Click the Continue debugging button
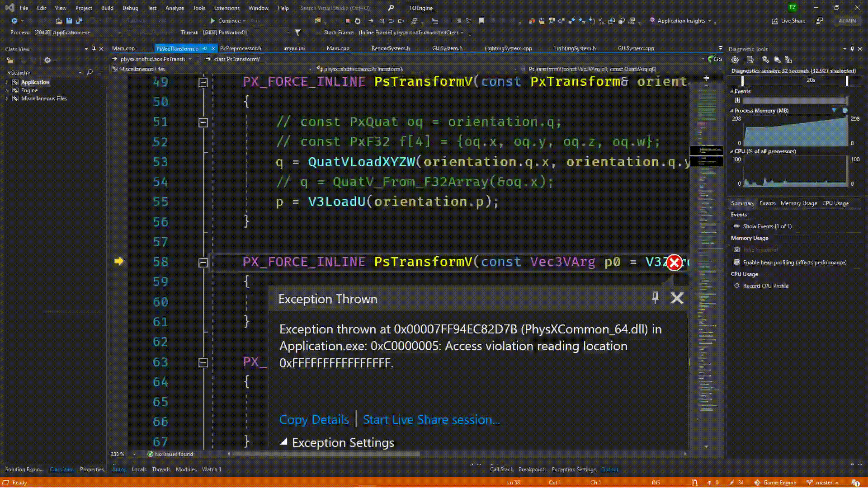 coord(225,21)
